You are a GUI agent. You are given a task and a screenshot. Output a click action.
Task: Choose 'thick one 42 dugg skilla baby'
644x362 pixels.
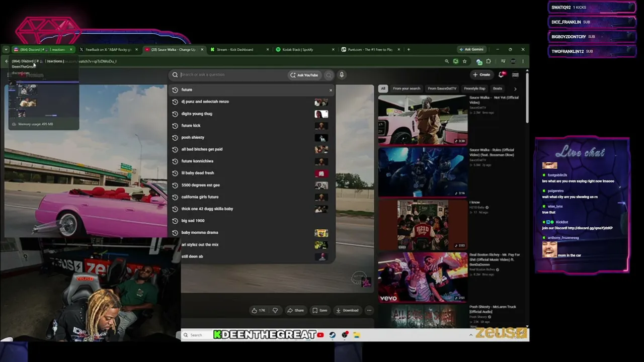[x=252, y=209]
